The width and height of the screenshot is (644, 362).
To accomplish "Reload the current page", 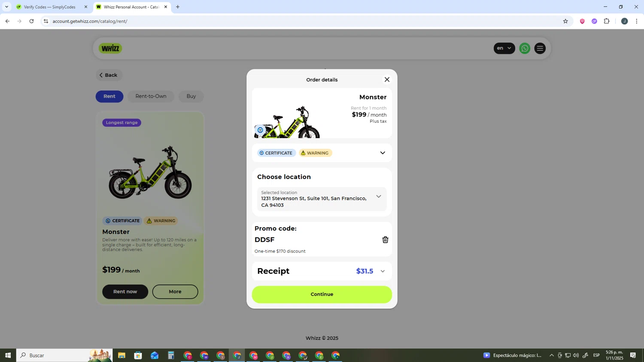I will click(32, 21).
